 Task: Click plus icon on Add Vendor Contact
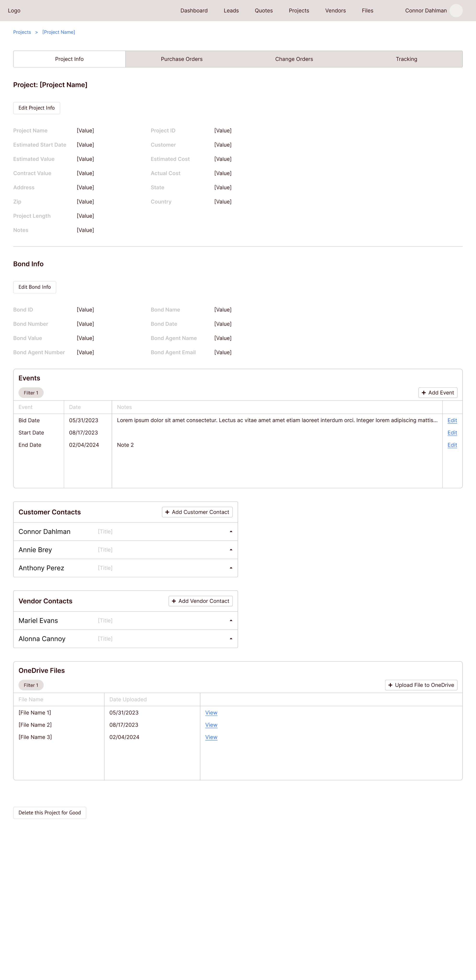tap(174, 601)
